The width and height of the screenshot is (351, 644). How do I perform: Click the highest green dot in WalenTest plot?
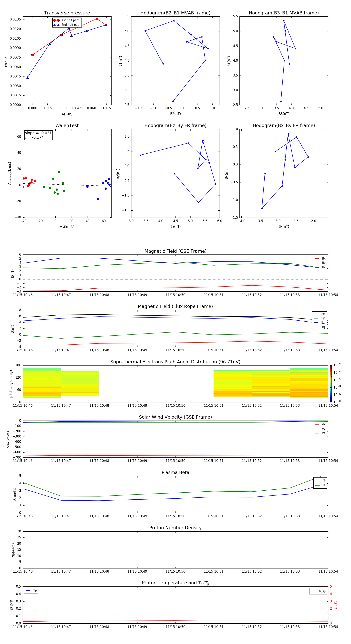pyautogui.click(x=59, y=172)
